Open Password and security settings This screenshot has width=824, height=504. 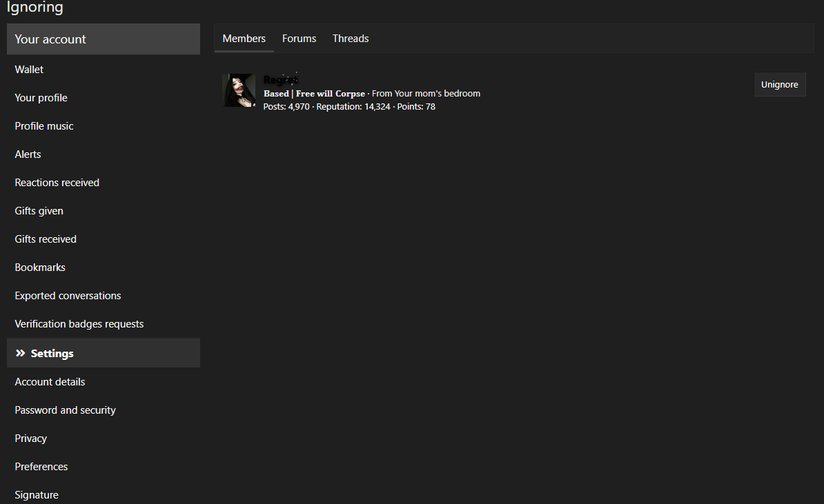pos(104,410)
